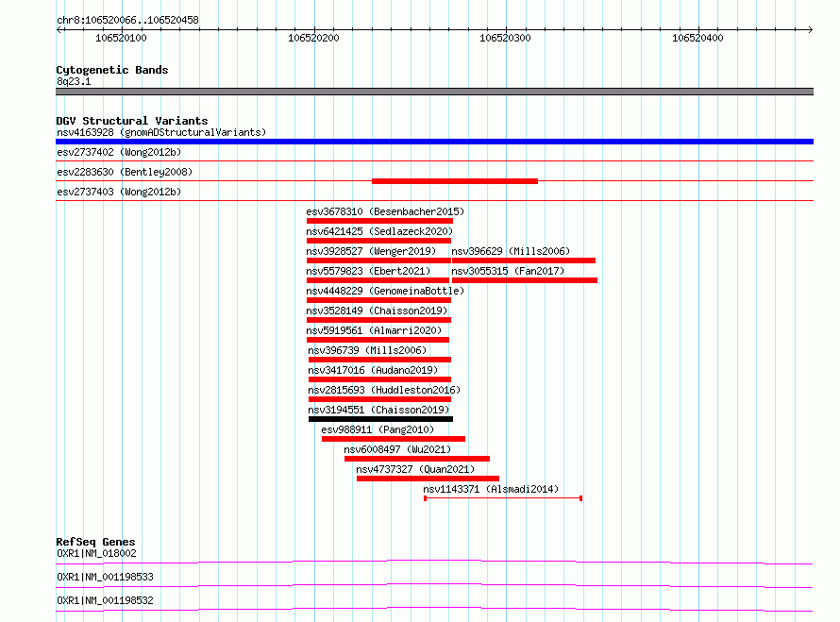Click the DGV Structural Variants track heading

click(132, 121)
